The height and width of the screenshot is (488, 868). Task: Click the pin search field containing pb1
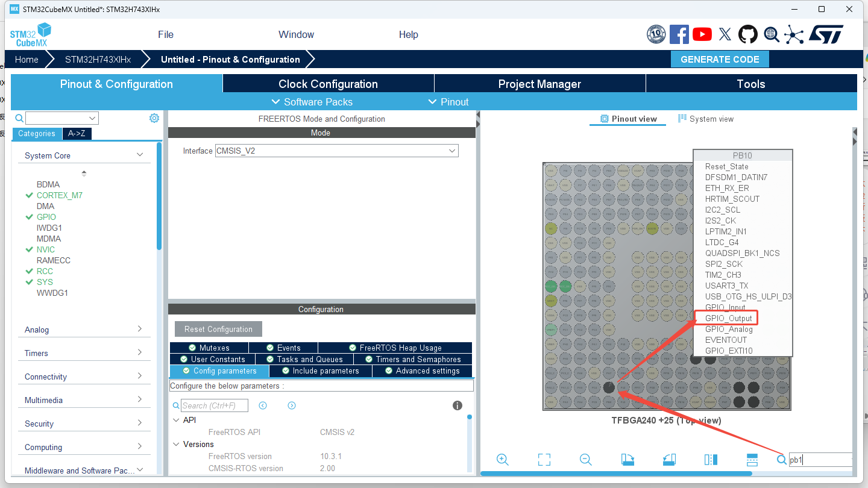tap(819, 460)
